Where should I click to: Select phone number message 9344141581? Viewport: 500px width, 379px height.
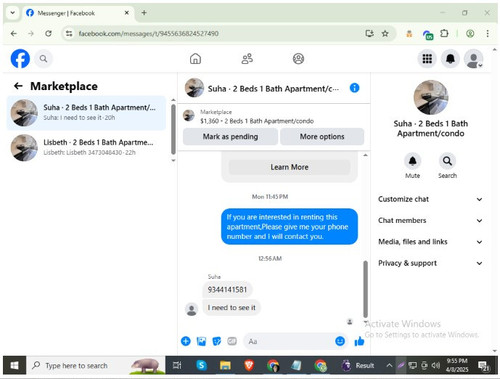227,289
